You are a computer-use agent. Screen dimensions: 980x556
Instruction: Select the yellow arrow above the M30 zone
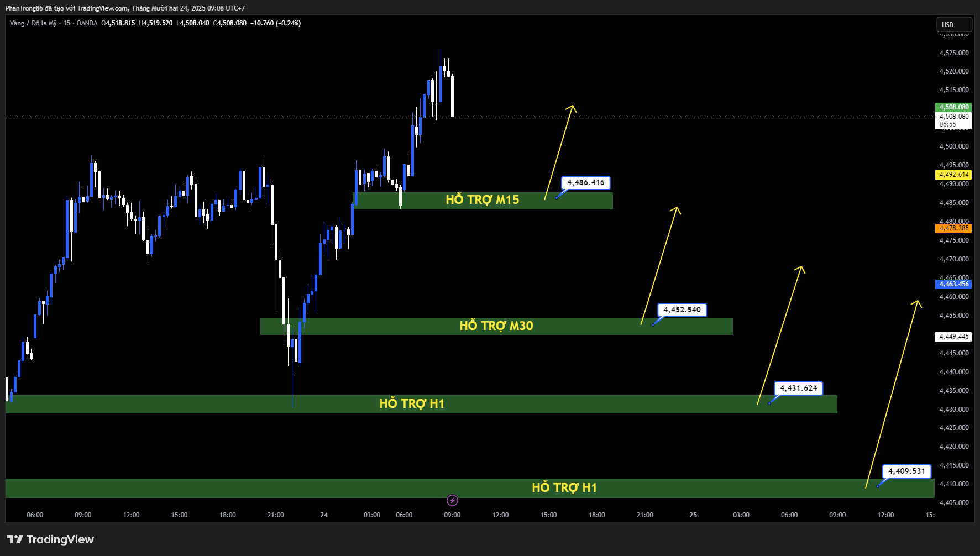[660, 265]
